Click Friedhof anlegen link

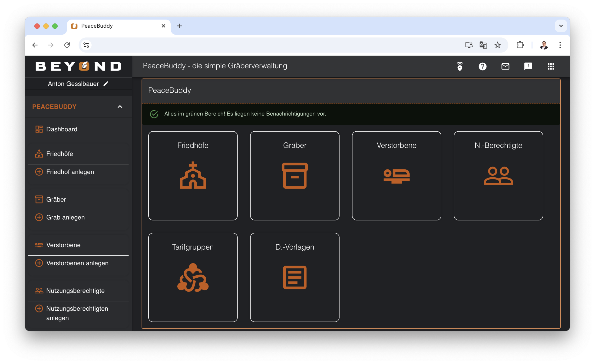coord(70,172)
